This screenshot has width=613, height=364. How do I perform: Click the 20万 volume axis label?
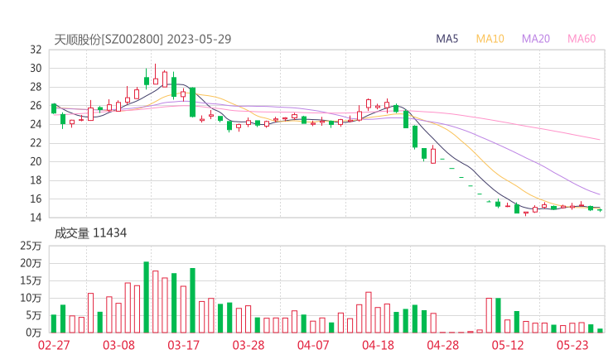pos(31,263)
